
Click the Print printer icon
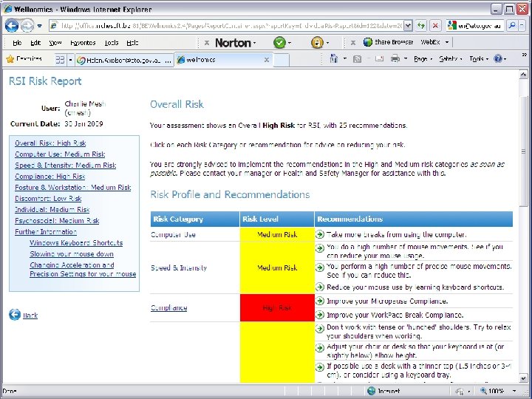click(x=395, y=58)
